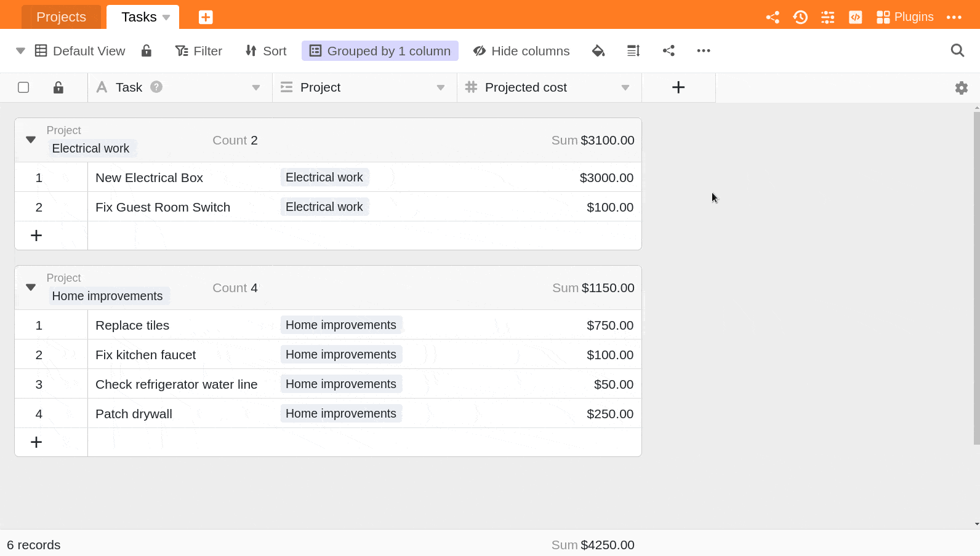Open the Plugins menu
This screenshot has height=556, width=980.
coord(905,17)
